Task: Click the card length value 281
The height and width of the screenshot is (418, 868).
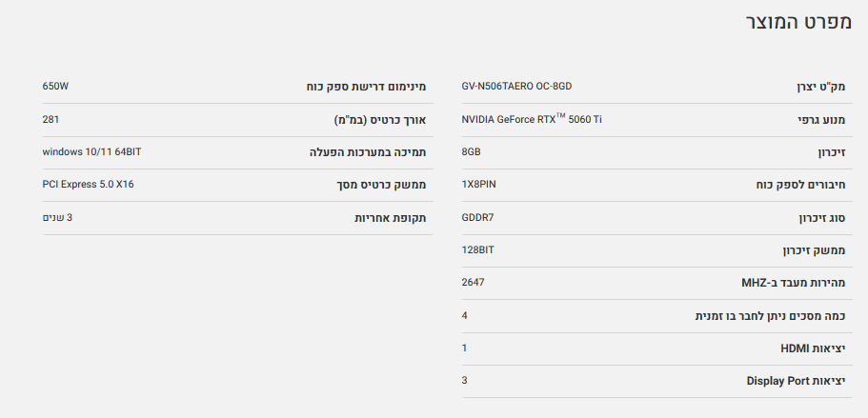Action: point(50,119)
